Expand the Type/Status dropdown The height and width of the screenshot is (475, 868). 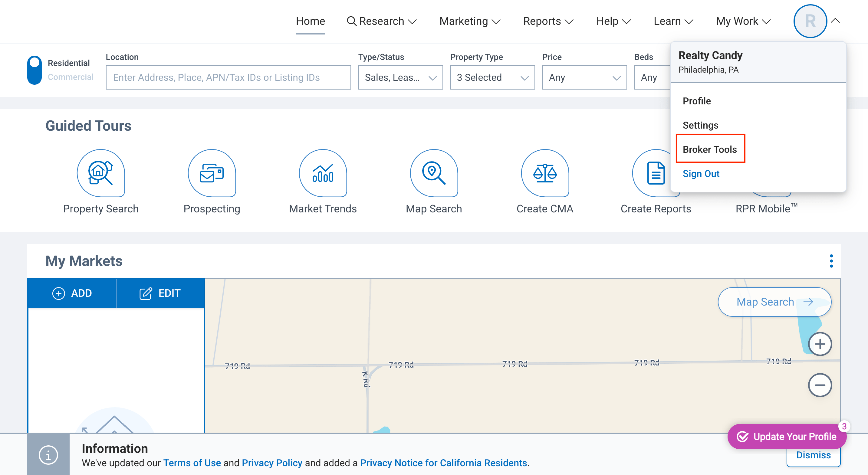pos(400,77)
